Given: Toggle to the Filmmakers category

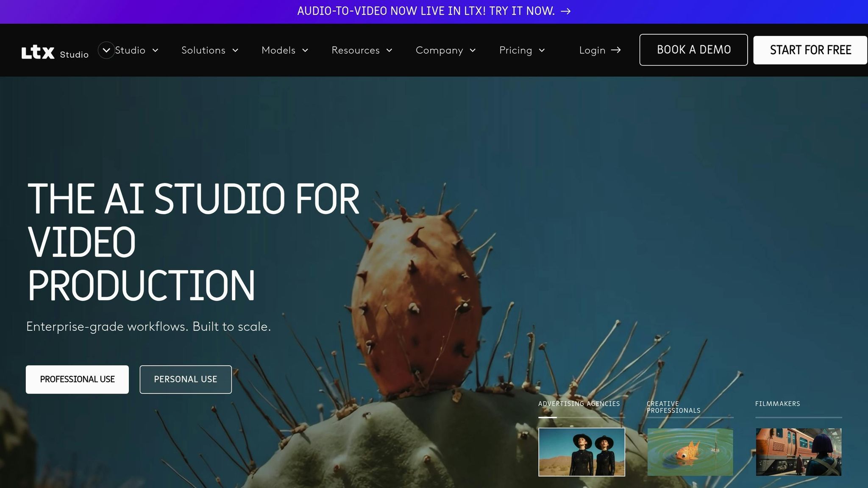Looking at the screenshot, I should [x=777, y=404].
